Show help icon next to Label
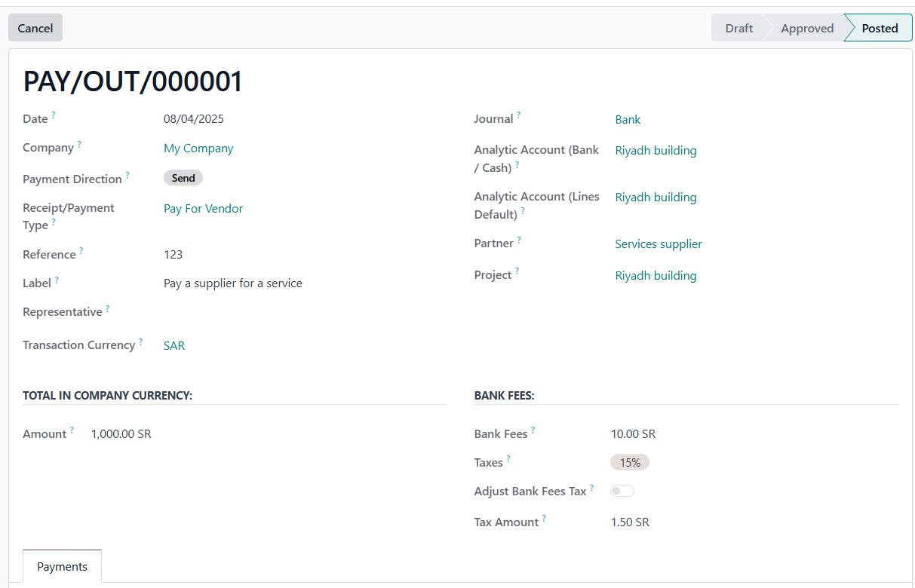The height and width of the screenshot is (588, 915). point(57,280)
